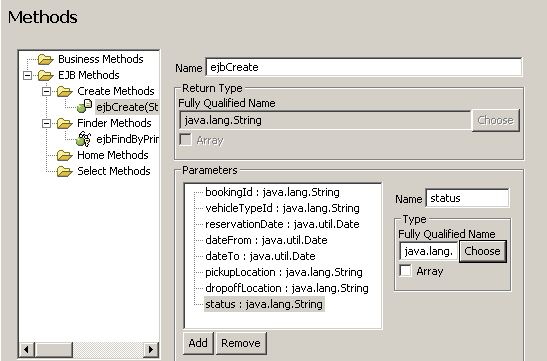
Task: Click the Add parameter button
Action: pyautogui.click(x=198, y=343)
